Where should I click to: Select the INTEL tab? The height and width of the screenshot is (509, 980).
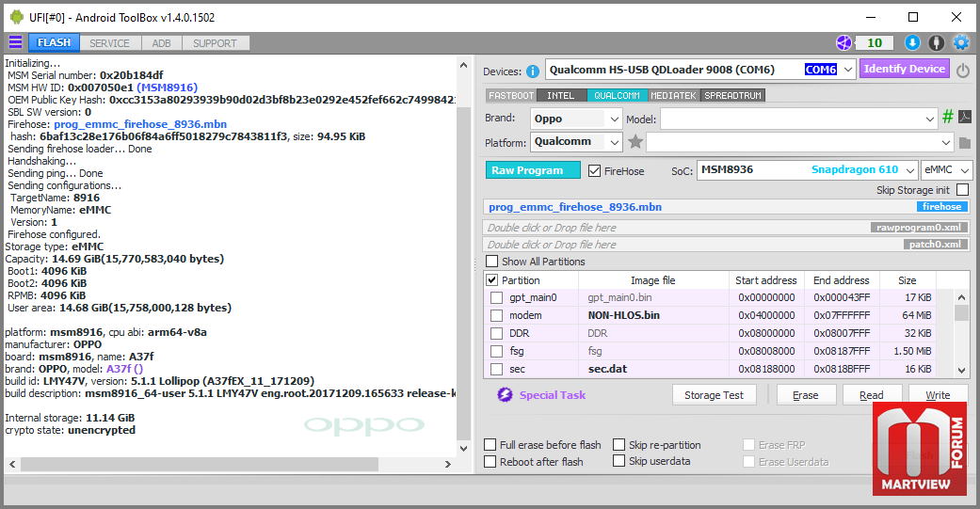coord(561,96)
